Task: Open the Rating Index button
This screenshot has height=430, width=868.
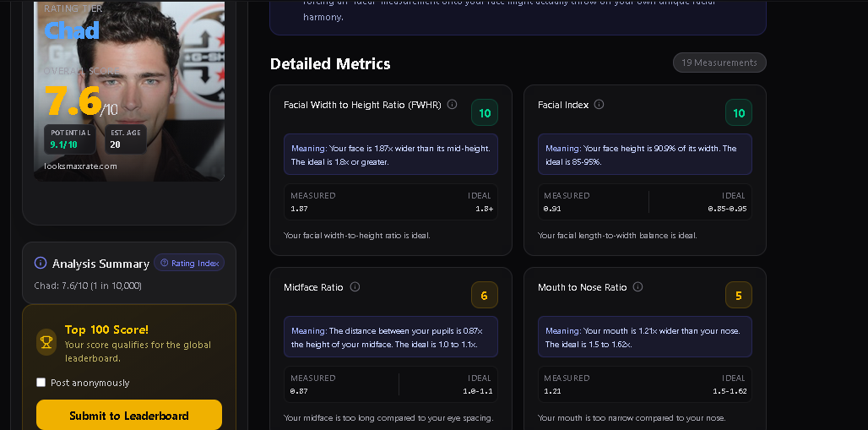Action: tap(190, 263)
